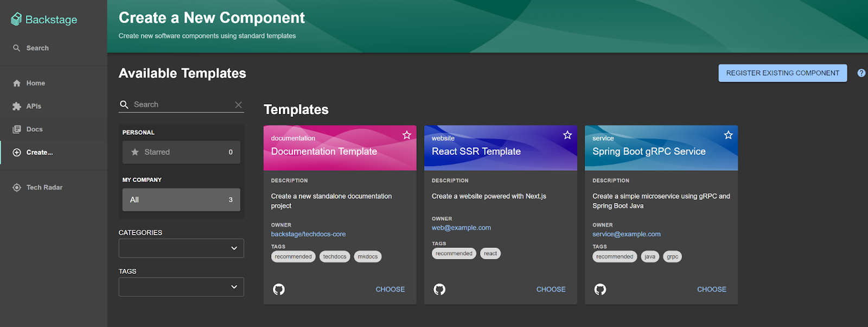The image size is (868, 327).
Task: Star the Documentation Template
Action: 406,135
